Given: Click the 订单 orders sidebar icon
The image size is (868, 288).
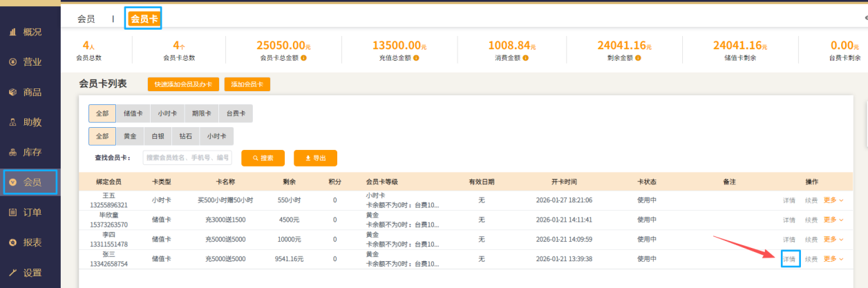Looking at the screenshot, I should 12,212.
